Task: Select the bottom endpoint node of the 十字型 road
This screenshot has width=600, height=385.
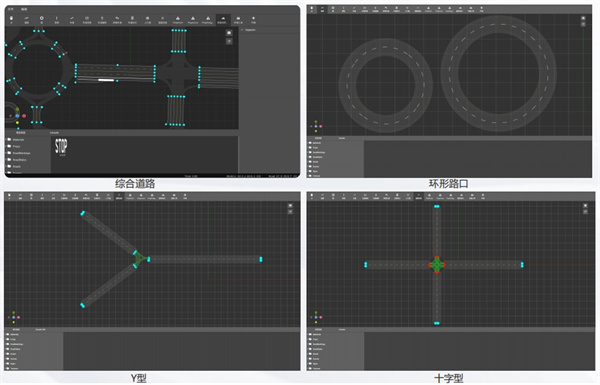Action: coord(437,323)
